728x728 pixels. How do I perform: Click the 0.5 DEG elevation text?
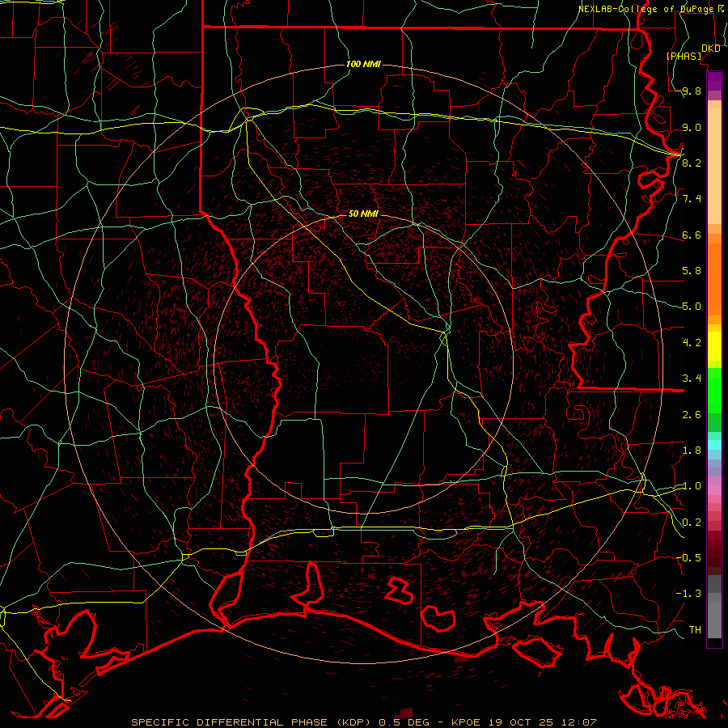pos(404,722)
